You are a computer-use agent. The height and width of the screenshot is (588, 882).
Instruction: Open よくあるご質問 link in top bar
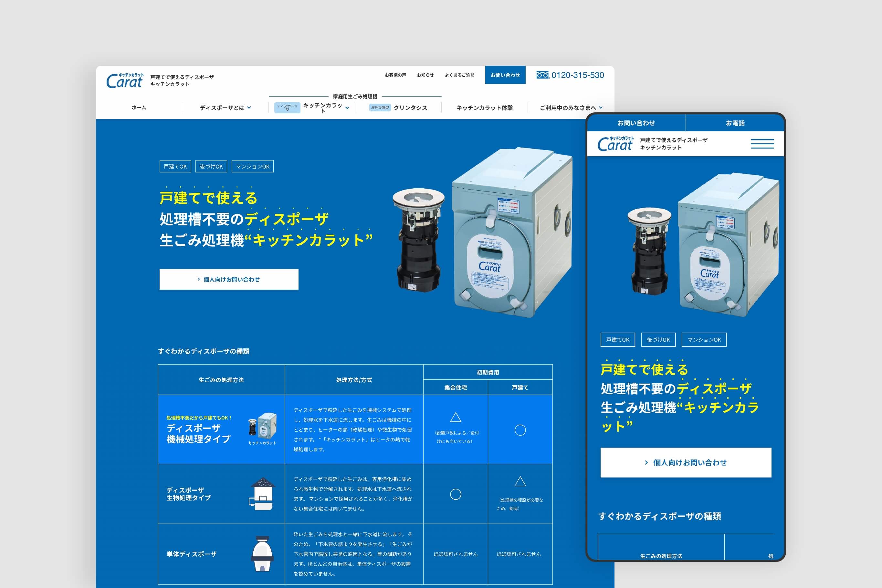click(459, 75)
